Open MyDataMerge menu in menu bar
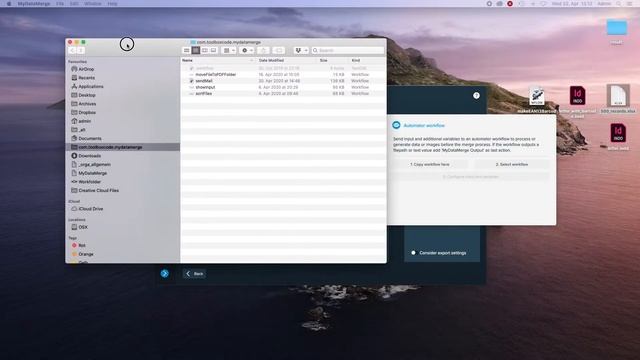The height and width of the screenshot is (360, 640). [34, 4]
